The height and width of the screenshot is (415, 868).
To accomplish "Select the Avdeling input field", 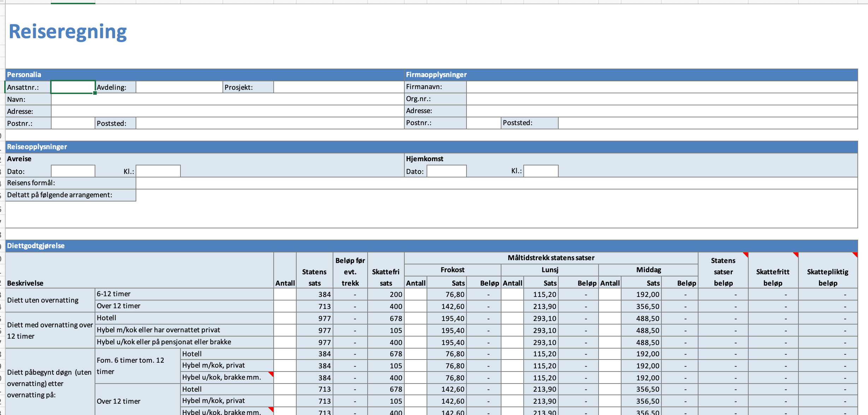I will click(179, 87).
